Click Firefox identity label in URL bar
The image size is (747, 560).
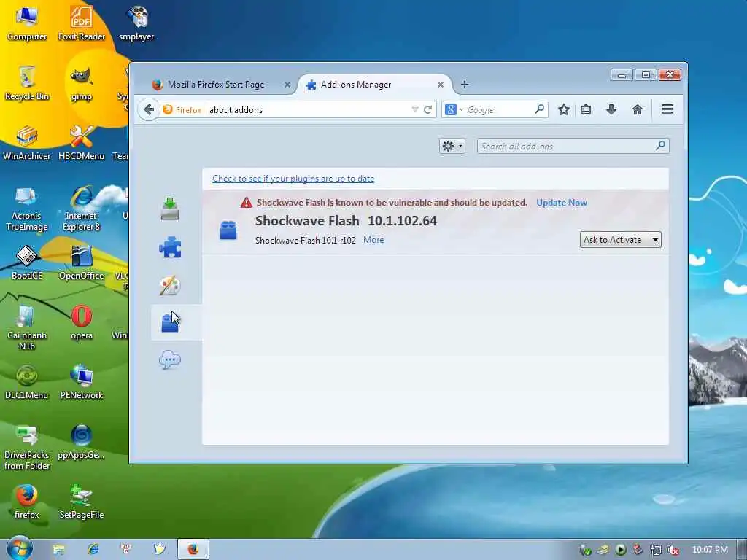click(182, 109)
